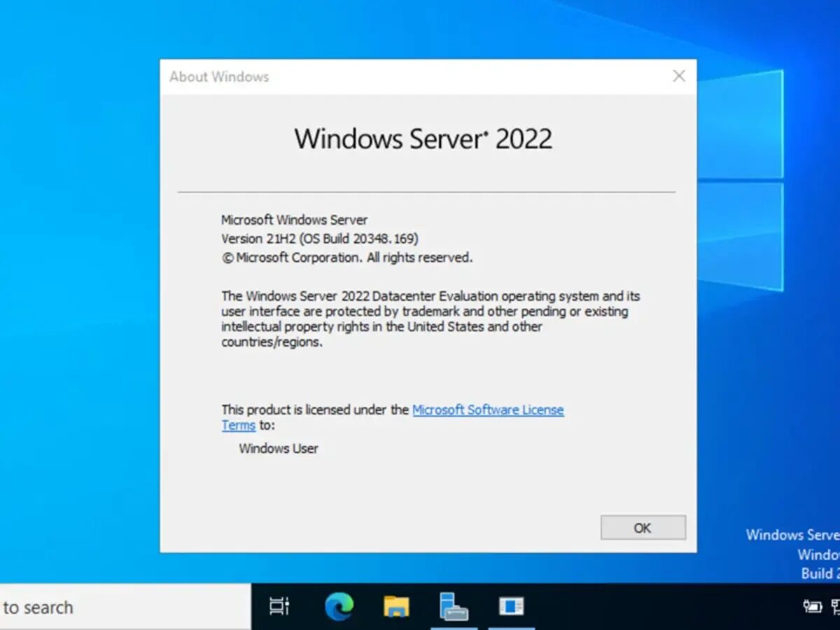Open Task View from the taskbar
Screen dimensions: 840x630
coord(279,606)
